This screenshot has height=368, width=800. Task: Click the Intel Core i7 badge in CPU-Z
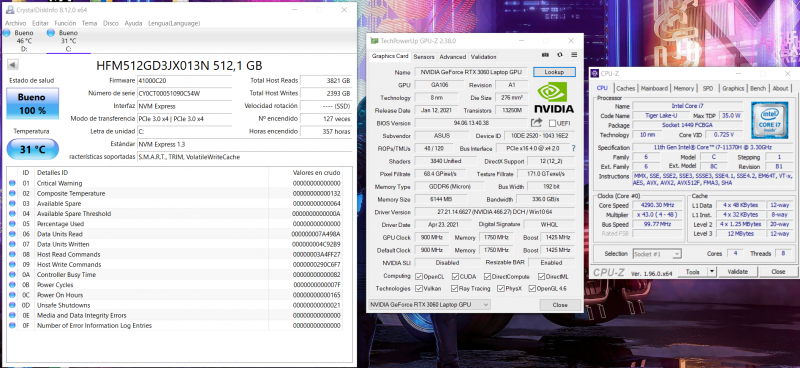coord(769,120)
